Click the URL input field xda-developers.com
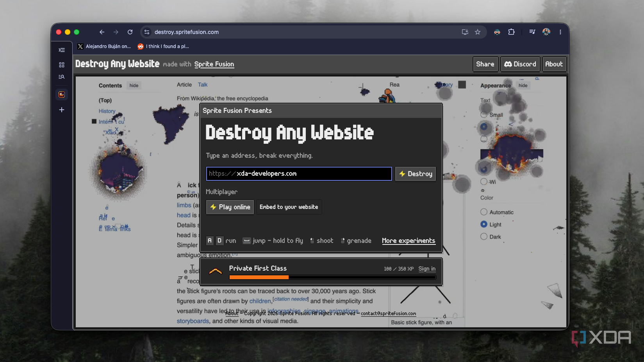Screen dimensions: 644x362 click(x=299, y=174)
